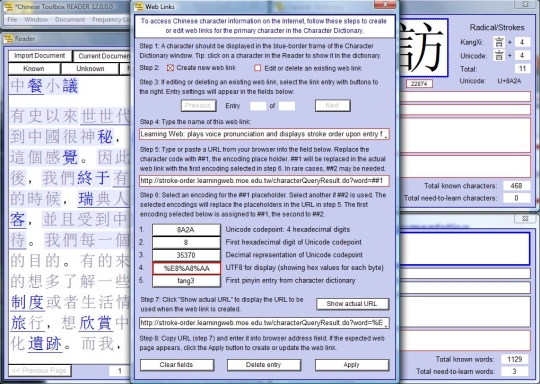Click the page number field showing 1
The width and height of the screenshot is (540, 384).
pos(120,371)
